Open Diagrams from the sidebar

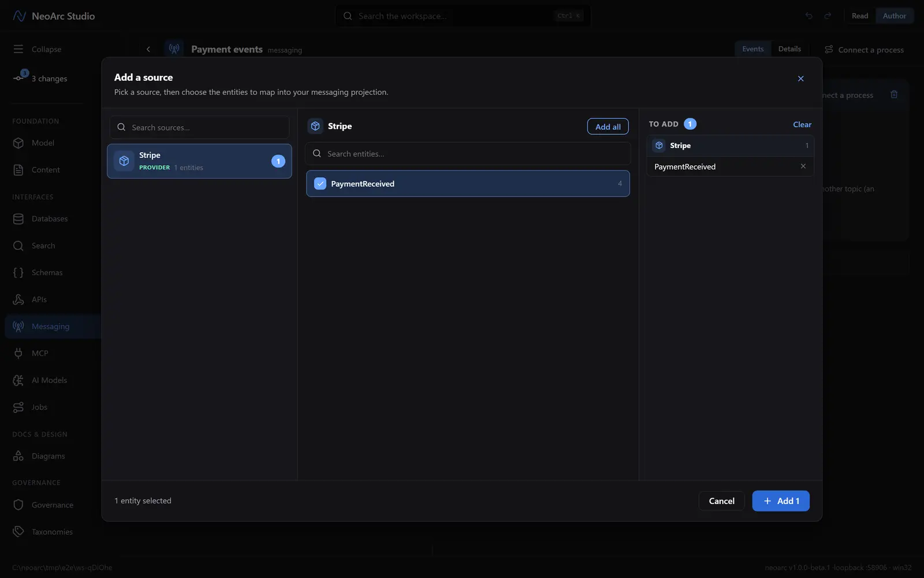pyautogui.click(x=48, y=456)
